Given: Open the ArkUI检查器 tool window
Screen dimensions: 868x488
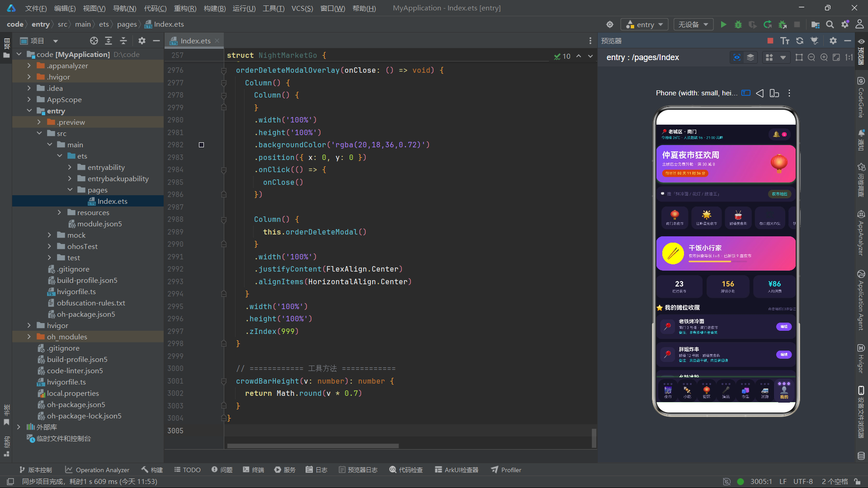Looking at the screenshot, I should (457, 470).
